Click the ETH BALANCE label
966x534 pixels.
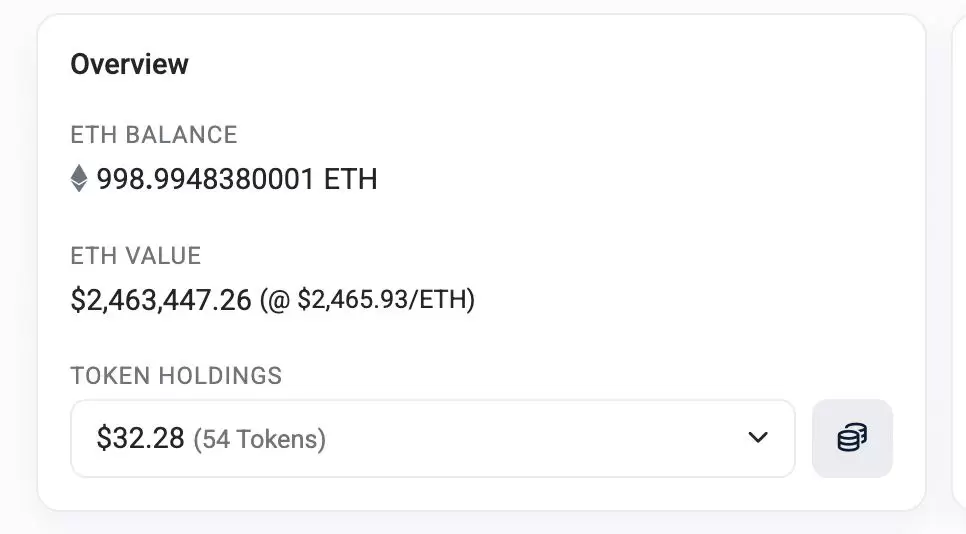[153, 135]
